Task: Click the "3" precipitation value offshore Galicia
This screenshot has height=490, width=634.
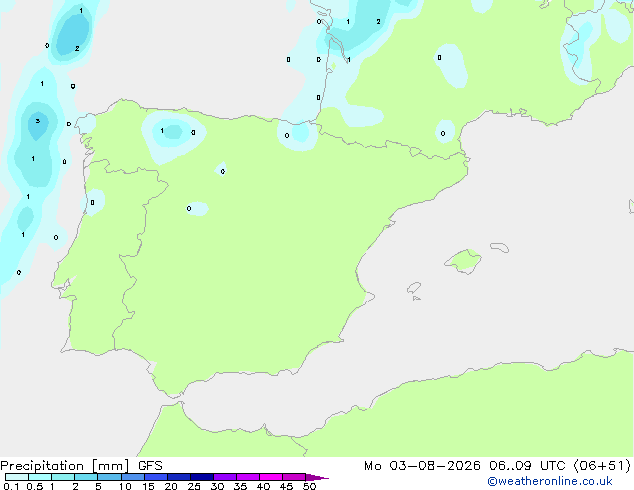Action: (x=38, y=121)
